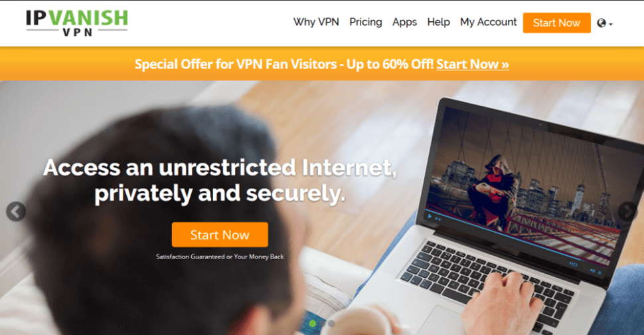Select the second carousel dot
644x335 pixels.
(x=323, y=324)
